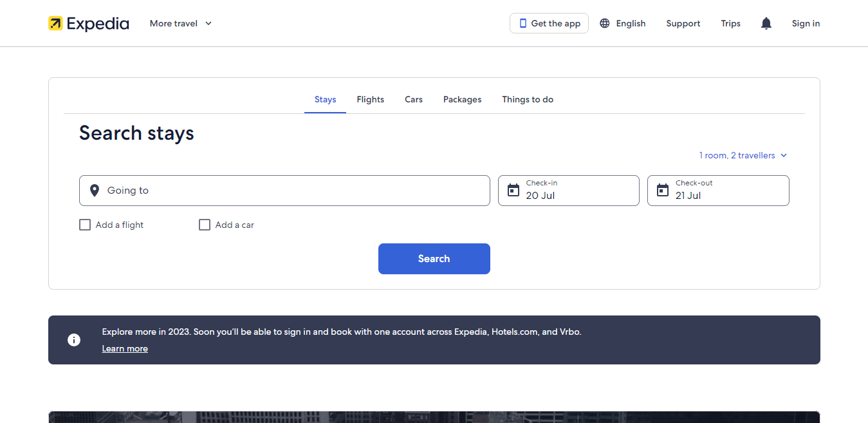Viewport: 868px width, 423px height.
Task: Click the Sign in option
Action: (x=806, y=23)
